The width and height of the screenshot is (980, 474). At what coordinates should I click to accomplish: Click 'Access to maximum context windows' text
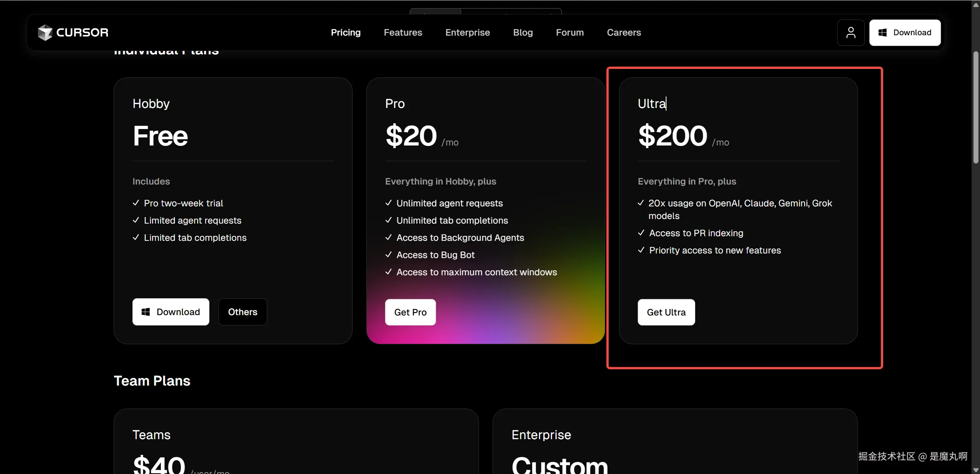(477, 272)
